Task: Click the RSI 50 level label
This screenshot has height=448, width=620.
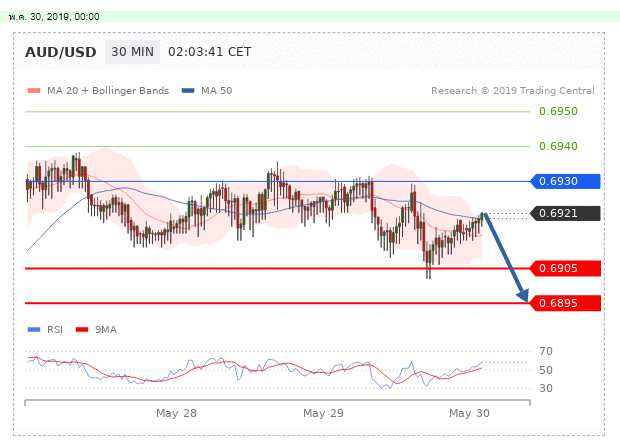Action: pyautogui.click(x=546, y=370)
